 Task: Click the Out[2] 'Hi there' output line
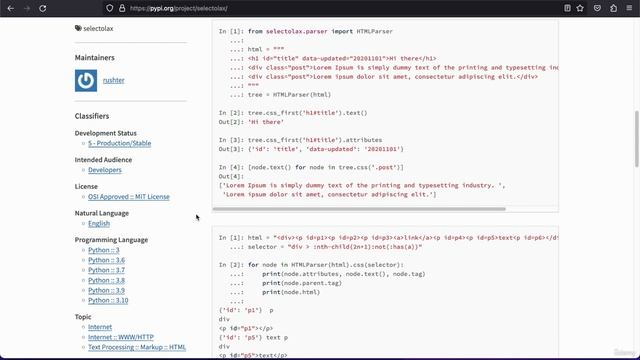[251, 122]
